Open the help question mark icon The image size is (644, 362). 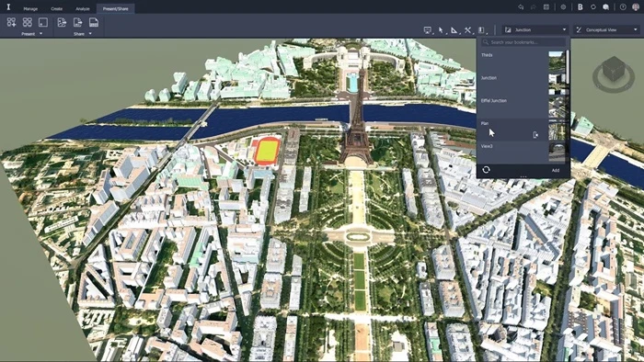tap(623, 7)
